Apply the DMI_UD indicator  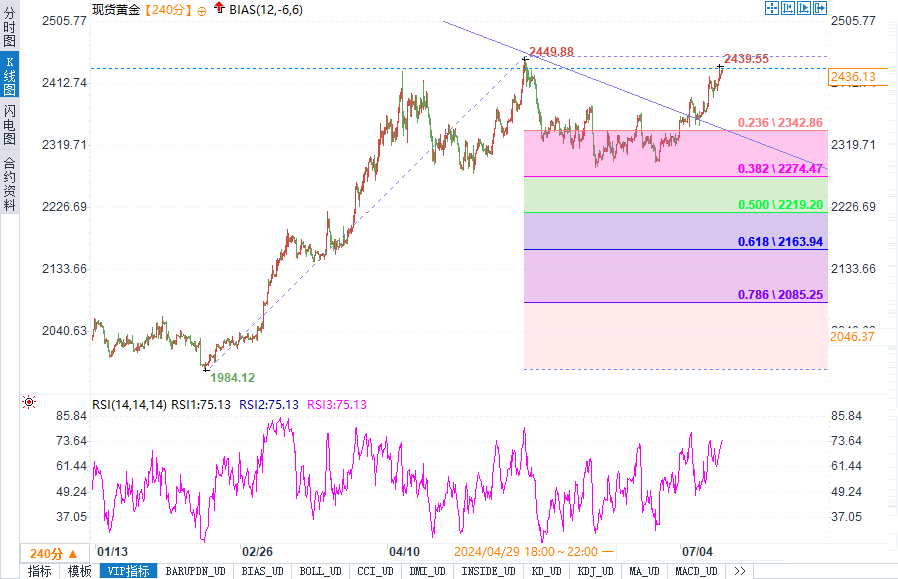pyautogui.click(x=427, y=571)
